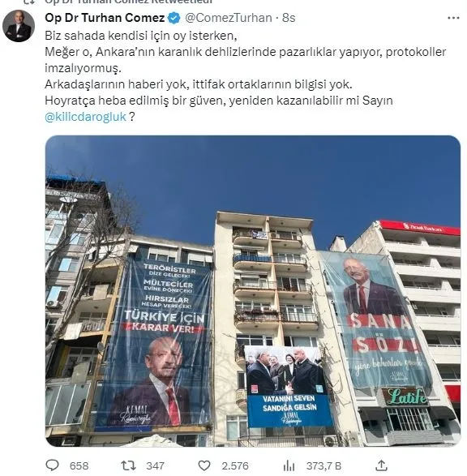Open view analytics bar chart icon

(289, 465)
